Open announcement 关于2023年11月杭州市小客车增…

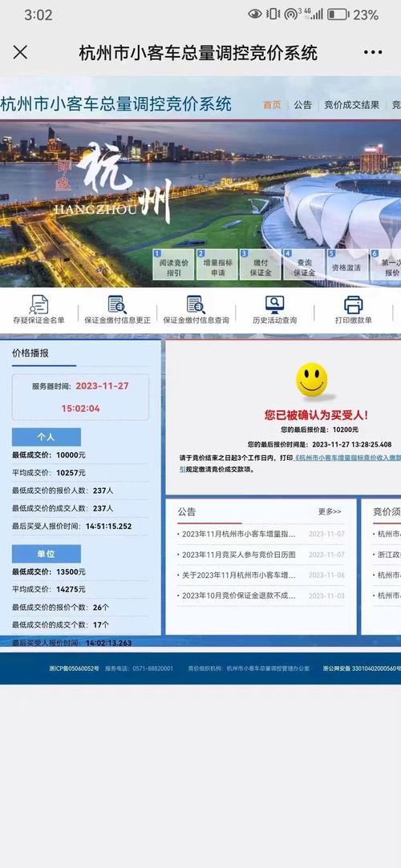(x=239, y=575)
